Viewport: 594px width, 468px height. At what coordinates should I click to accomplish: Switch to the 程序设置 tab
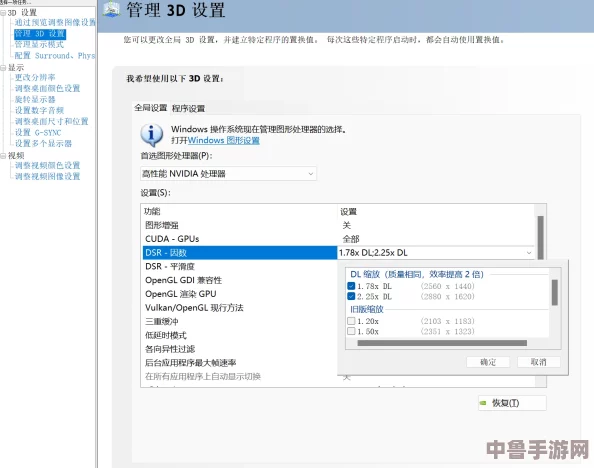tap(188, 109)
